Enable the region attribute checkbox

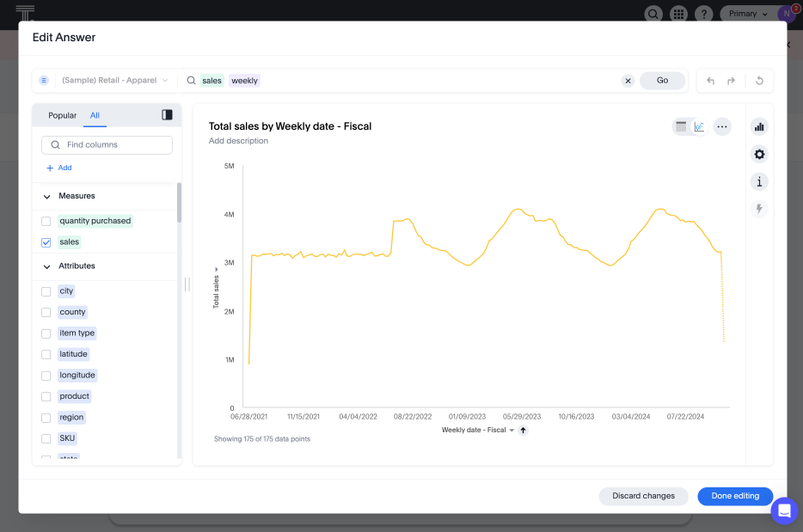[x=46, y=418]
